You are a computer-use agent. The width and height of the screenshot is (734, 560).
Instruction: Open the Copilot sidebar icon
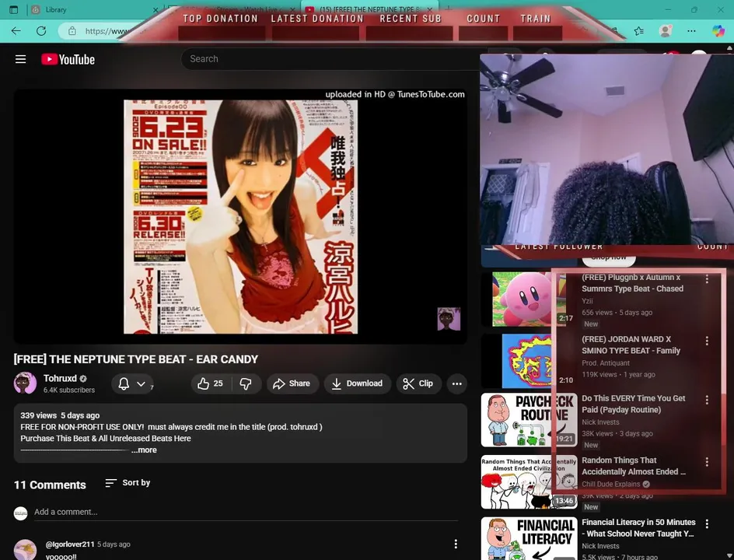pos(718,31)
